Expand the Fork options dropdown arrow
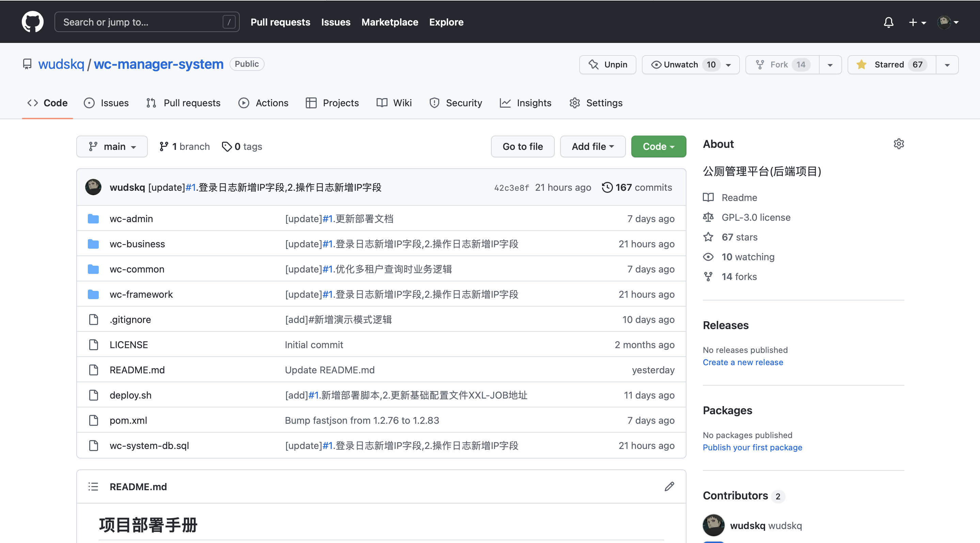This screenshot has width=980, height=543. 830,65
